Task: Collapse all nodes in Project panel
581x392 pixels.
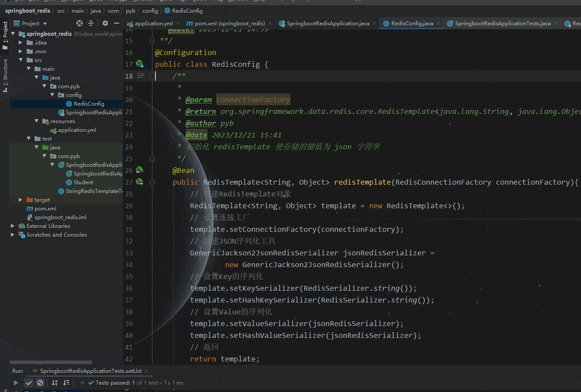Action: [x=91, y=23]
